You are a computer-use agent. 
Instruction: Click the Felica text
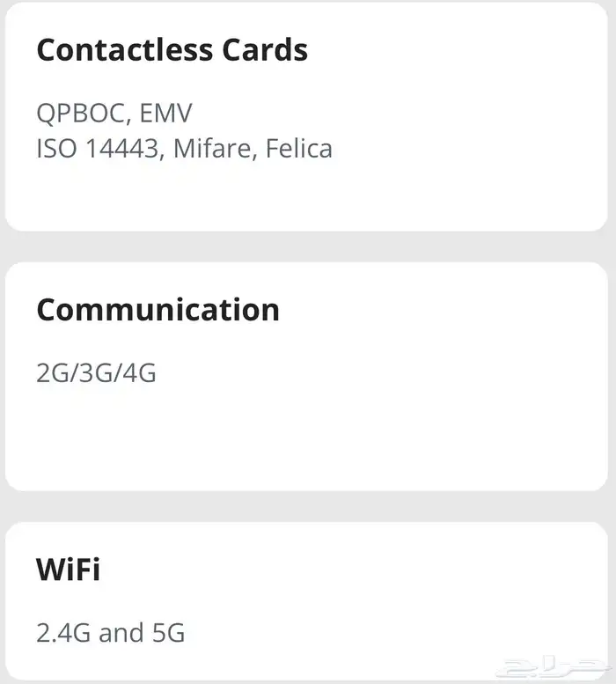coord(299,148)
